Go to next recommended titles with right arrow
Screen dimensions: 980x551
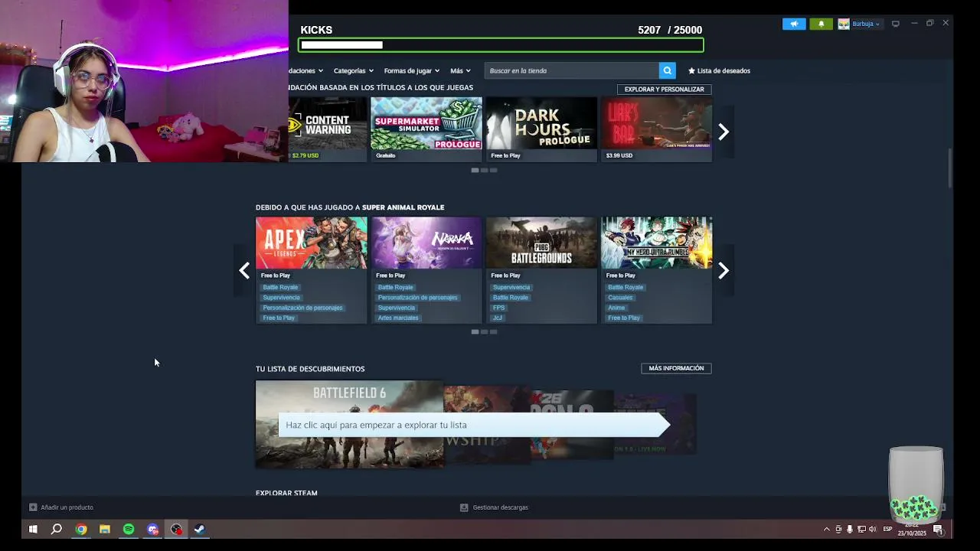tap(724, 132)
